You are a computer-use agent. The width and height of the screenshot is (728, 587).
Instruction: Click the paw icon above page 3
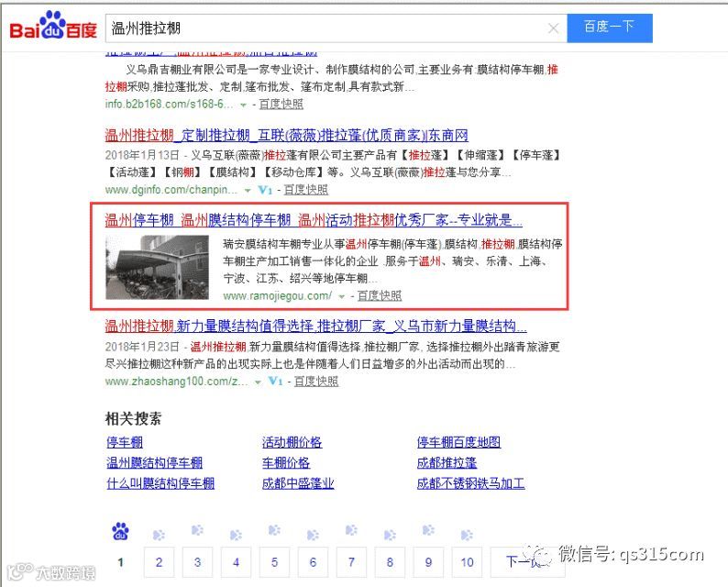[197, 530]
